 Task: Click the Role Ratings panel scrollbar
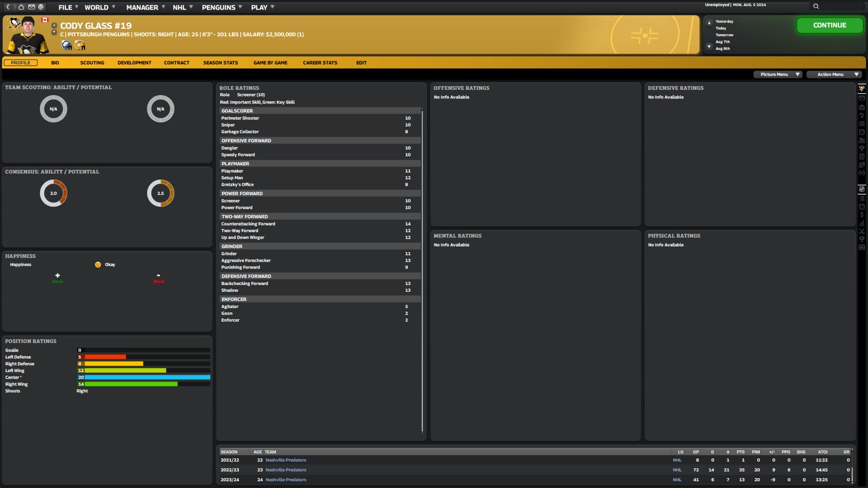click(x=422, y=270)
